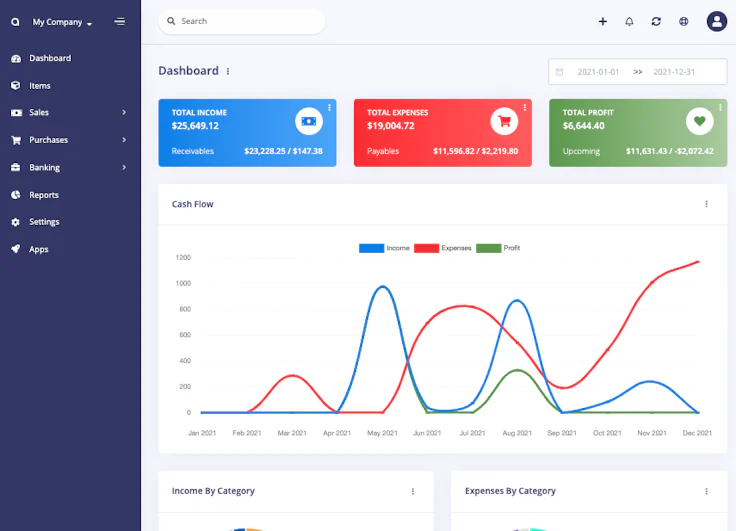Expand the Banking submenu chevron
This screenshot has width=736, height=531.
[124, 167]
